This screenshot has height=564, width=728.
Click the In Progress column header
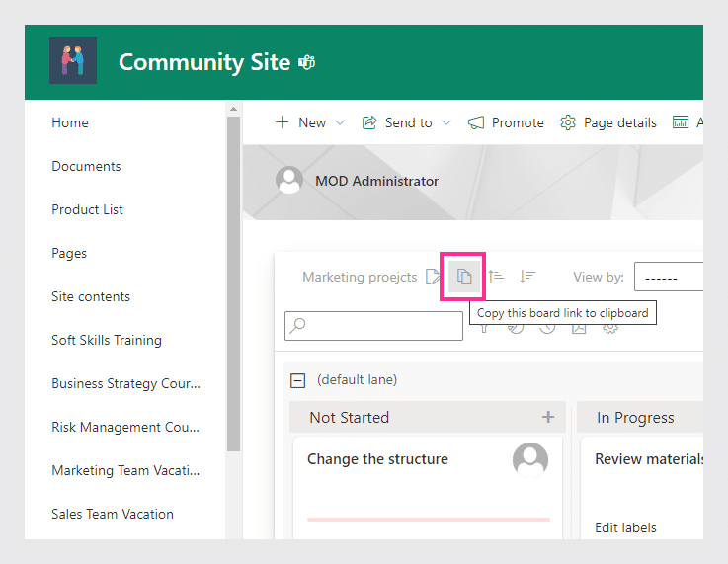click(640, 417)
